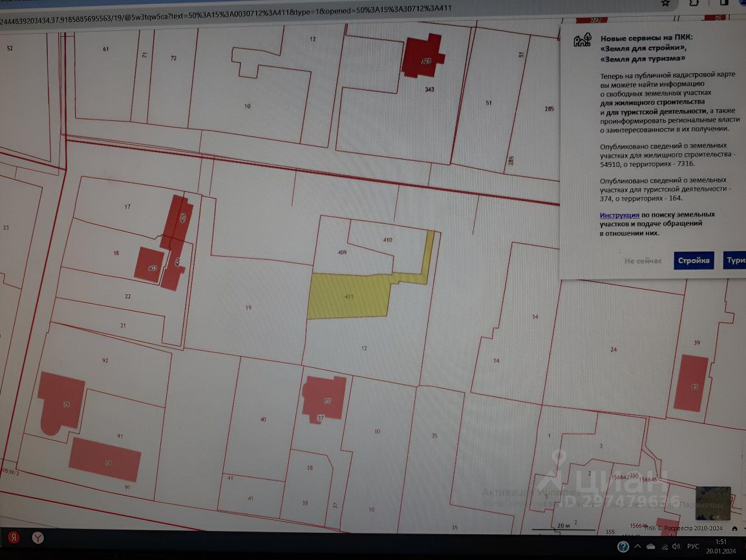The width and height of the screenshot is (746, 560).
Task: Open the Yandex Я icon on the taskbar
Action: click(x=14, y=537)
